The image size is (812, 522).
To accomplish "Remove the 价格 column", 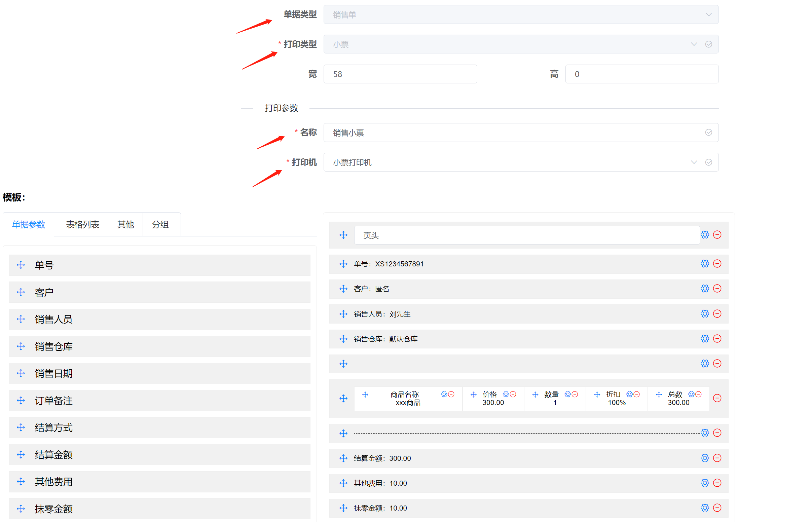I will coord(513,394).
